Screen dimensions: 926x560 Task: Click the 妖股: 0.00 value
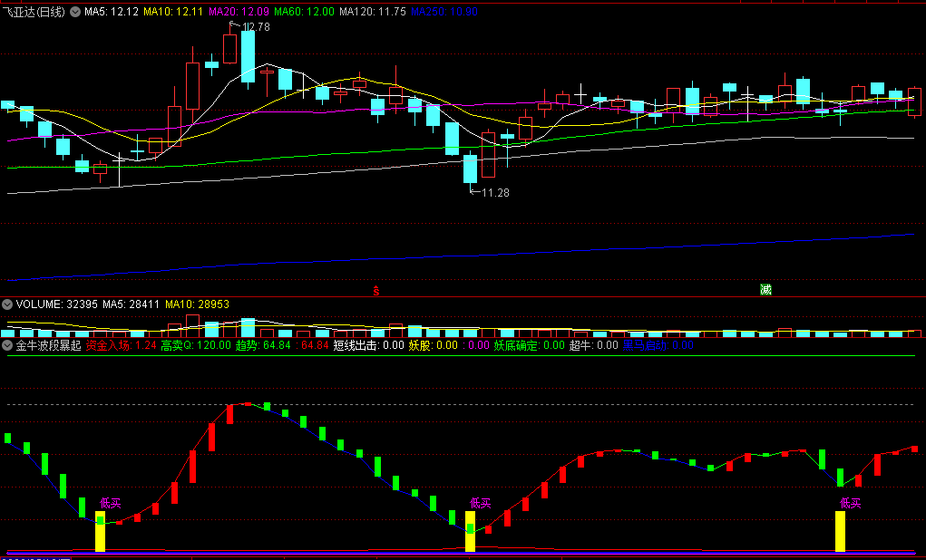coord(433,345)
